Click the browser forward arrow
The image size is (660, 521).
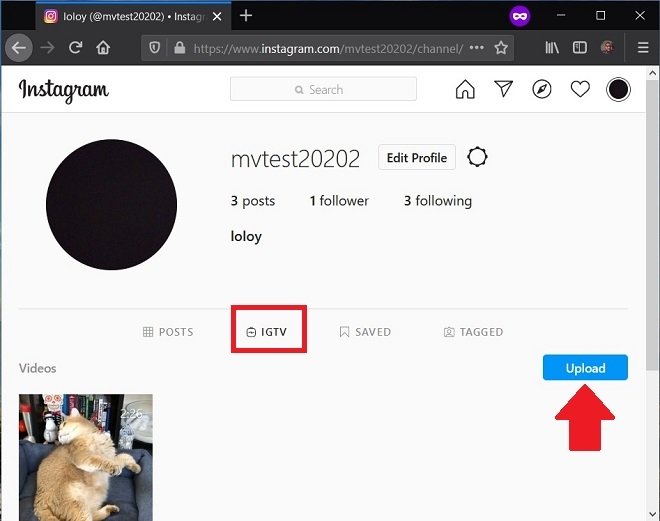click(x=48, y=48)
